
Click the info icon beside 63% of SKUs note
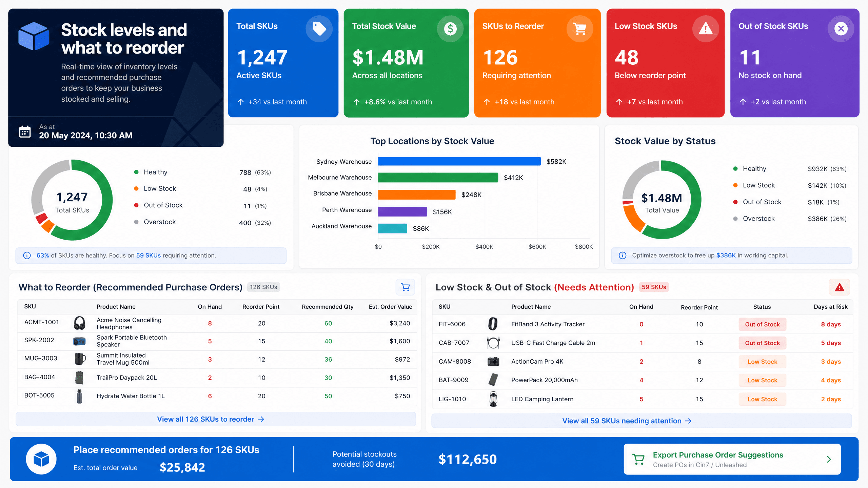click(27, 256)
